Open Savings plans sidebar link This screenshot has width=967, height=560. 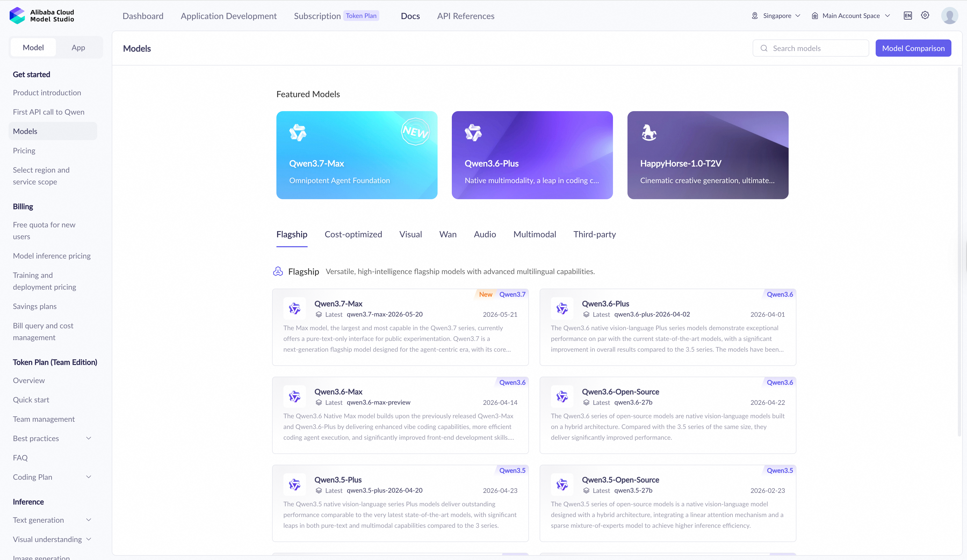pyautogui.click(x=35, y=307)
